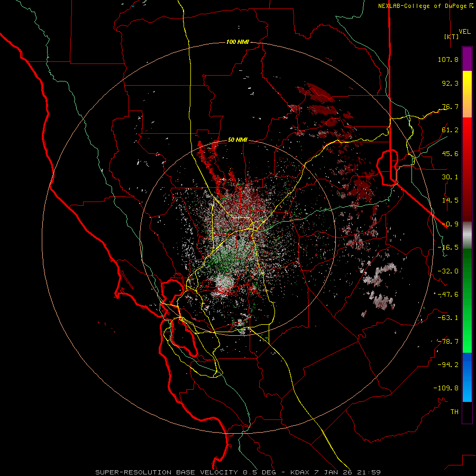Viewport: 476px width, 476px height.
Task: Click the -16.5 velocity scale value
Action: [x=448, y=248]
